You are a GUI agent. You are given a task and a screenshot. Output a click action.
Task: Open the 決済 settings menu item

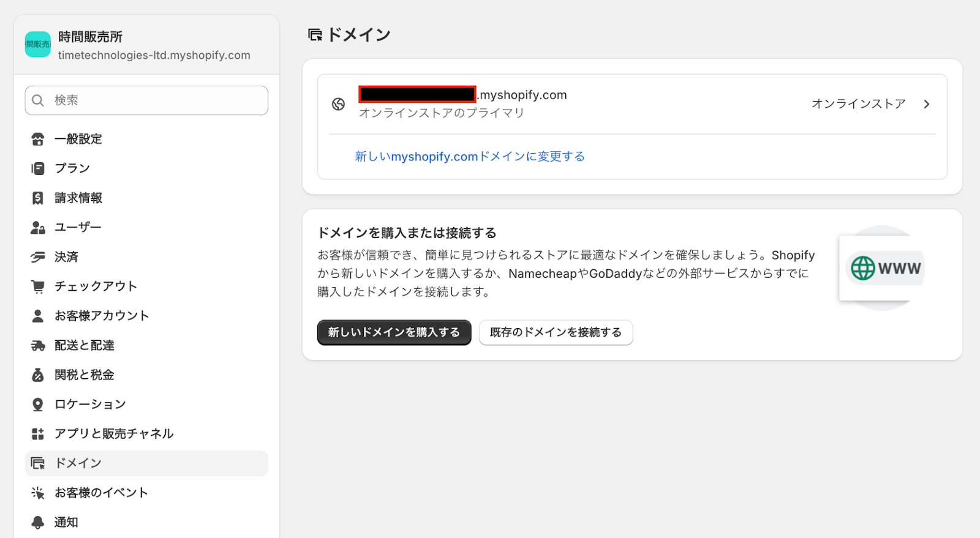click(x=66, y=257)
